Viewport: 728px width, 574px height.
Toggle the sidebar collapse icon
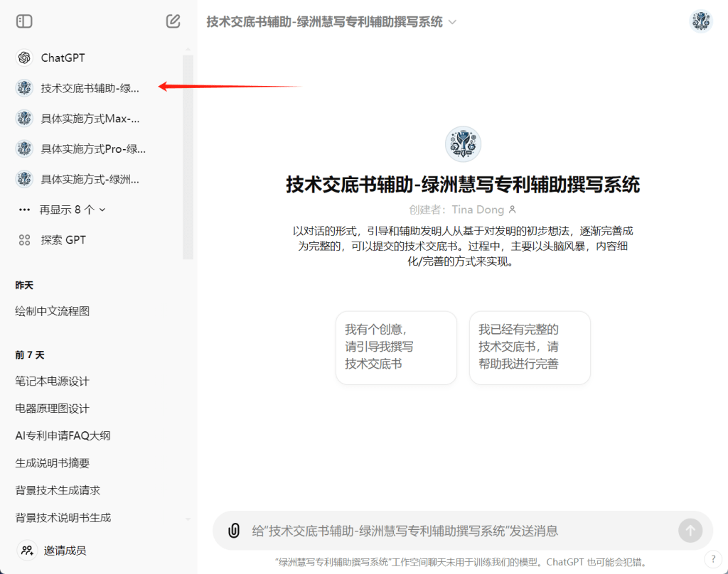pyautogui.click(x=24, y=21)
